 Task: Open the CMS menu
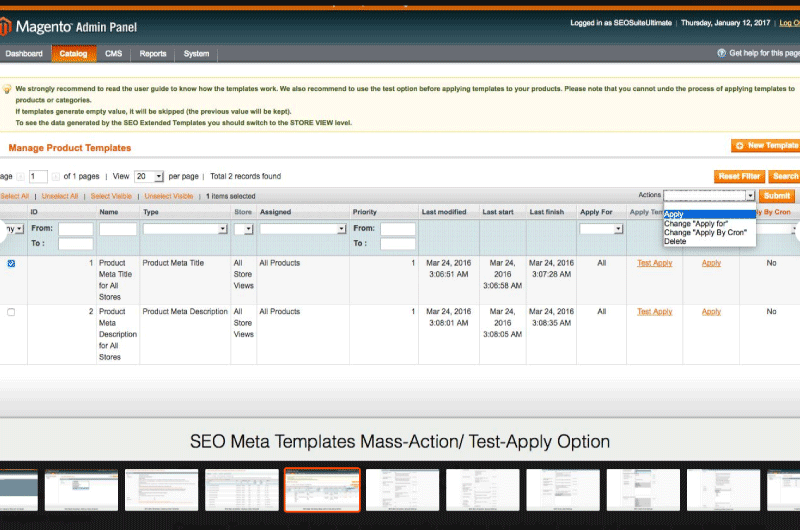[113, 54]
